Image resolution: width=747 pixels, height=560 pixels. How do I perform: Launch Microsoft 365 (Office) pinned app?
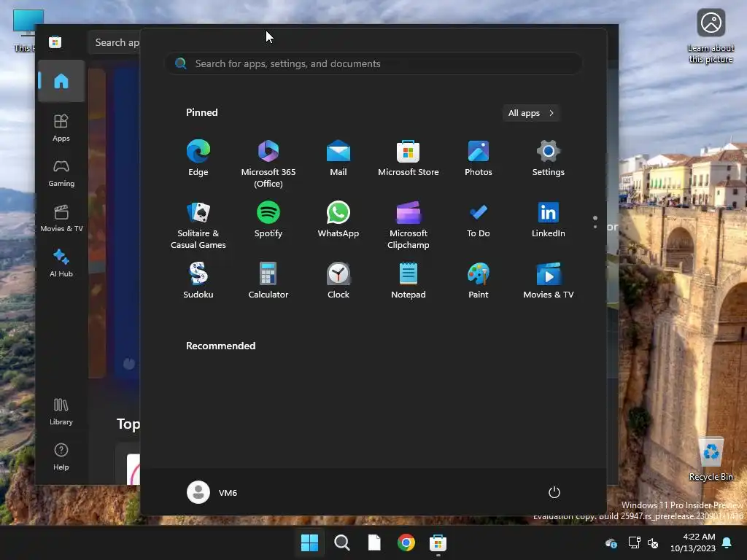(268, 164)
